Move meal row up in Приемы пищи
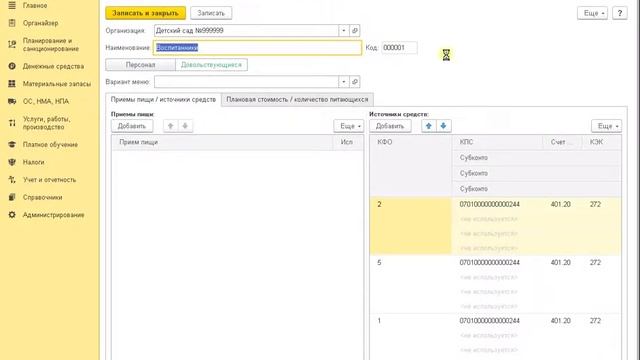 coord(171,126)
